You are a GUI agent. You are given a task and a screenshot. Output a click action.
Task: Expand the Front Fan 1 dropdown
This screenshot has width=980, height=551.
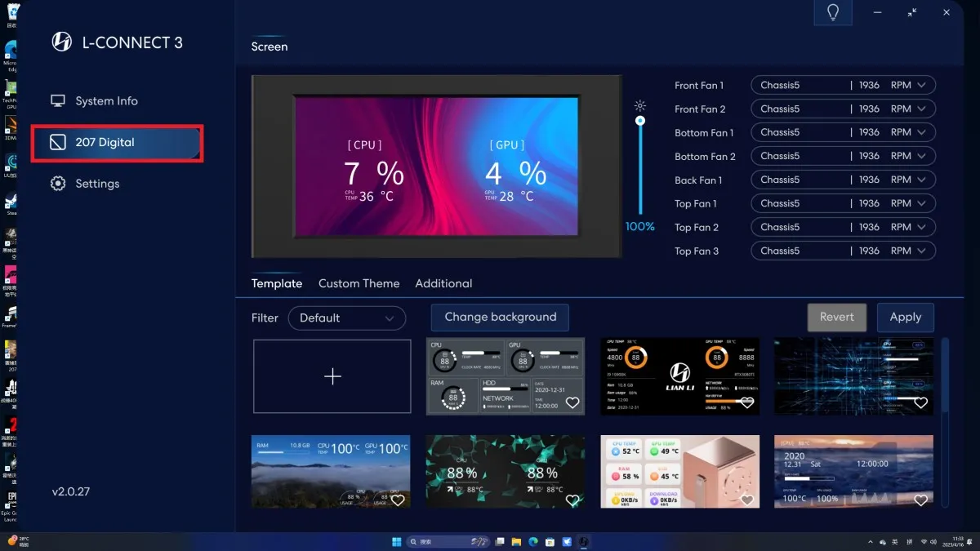tap(843, 85)
